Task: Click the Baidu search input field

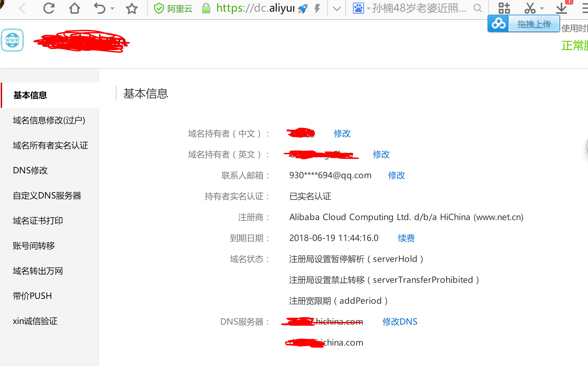Action: click(417, 8)
